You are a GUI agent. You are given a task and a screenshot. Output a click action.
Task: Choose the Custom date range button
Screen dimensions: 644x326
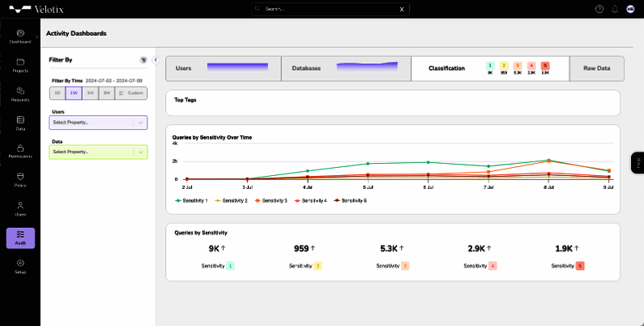131,93
